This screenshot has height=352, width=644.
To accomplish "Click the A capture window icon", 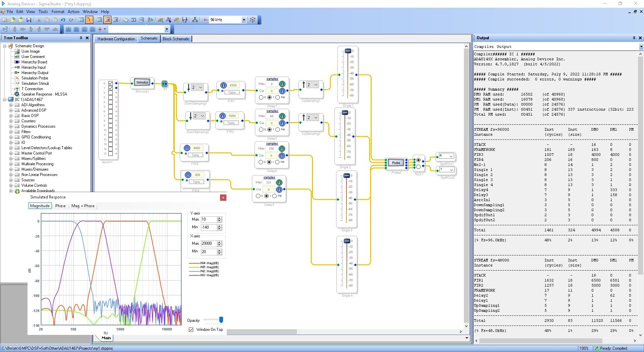I will [x=68, y=29].
